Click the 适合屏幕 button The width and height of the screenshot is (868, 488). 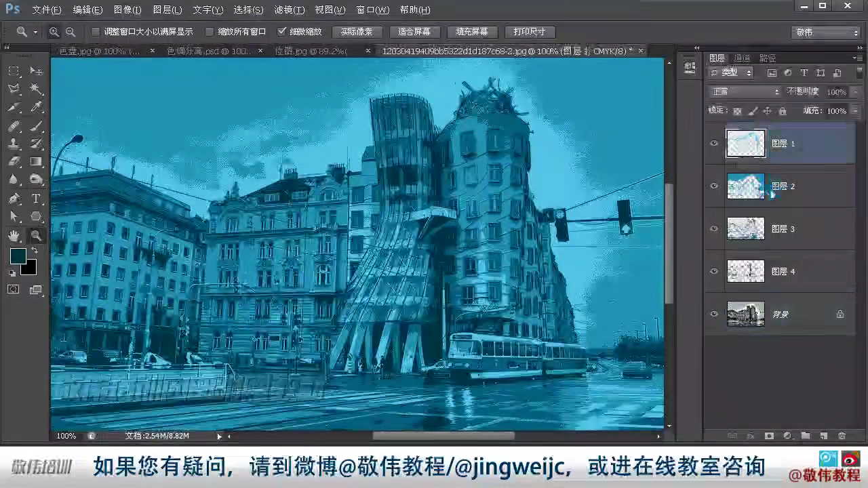tap(414, 32)
